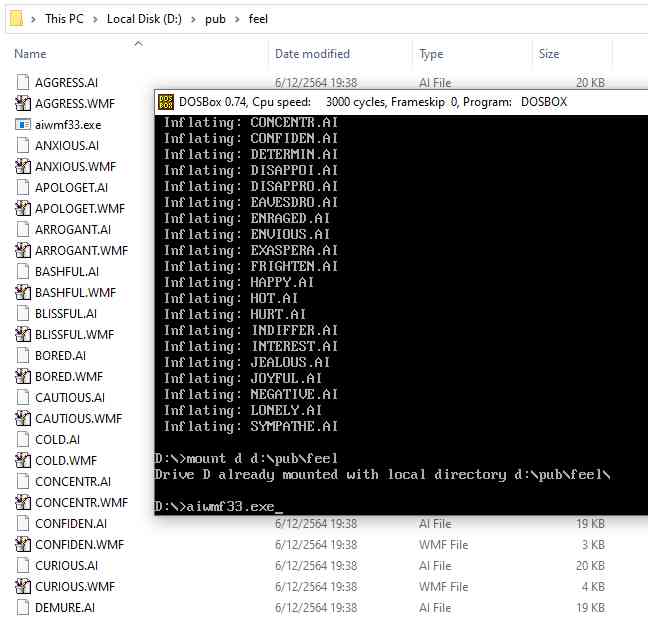Click the CURIOUS.WMF file icon

tap(24, 587)
